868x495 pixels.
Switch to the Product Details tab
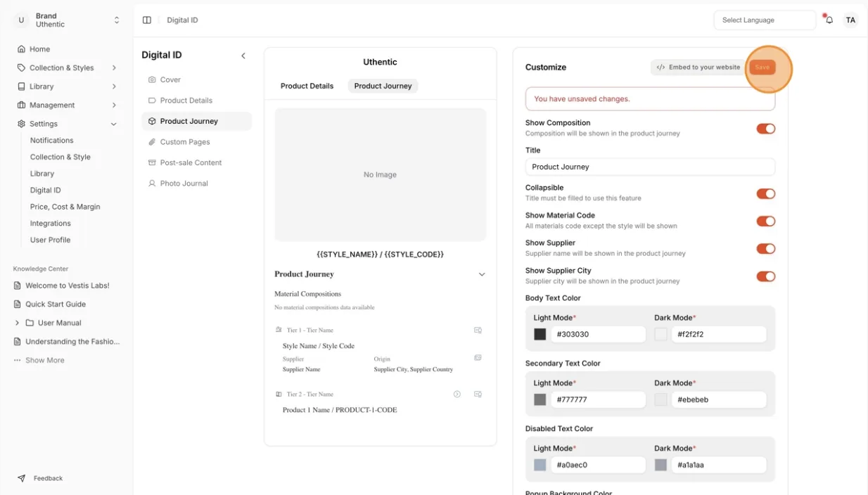pyautogui.click(x=307, y=86)
